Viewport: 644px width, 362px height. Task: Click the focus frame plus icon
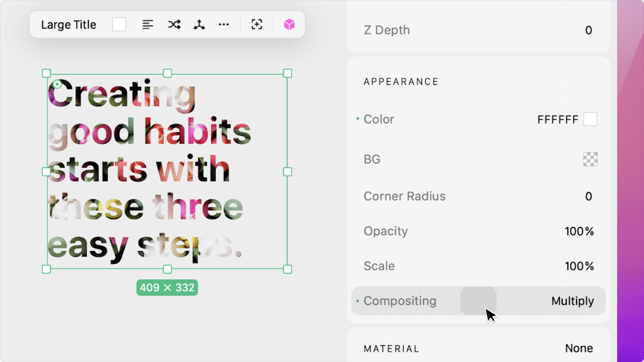[257, 24]
